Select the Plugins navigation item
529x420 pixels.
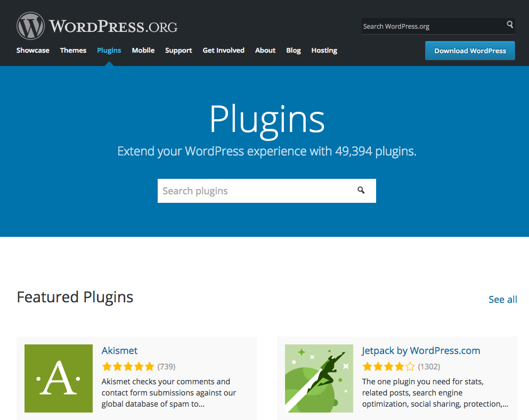109,50
